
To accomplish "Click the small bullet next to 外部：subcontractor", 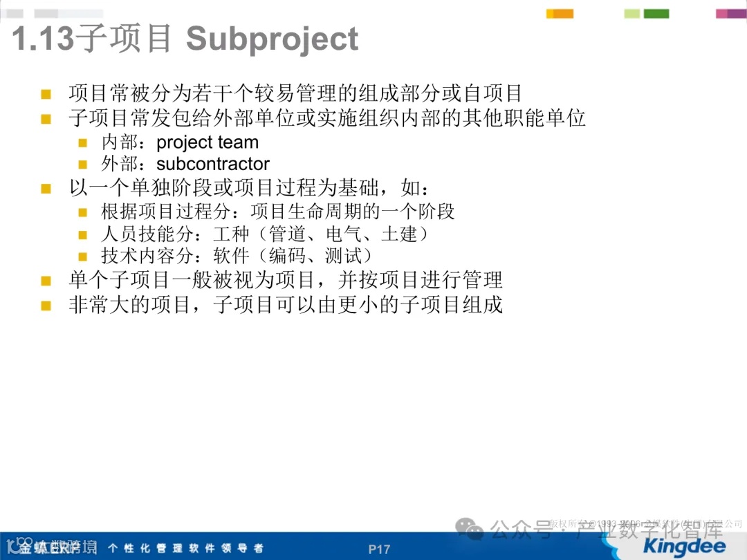I will [x=82, y=165].
